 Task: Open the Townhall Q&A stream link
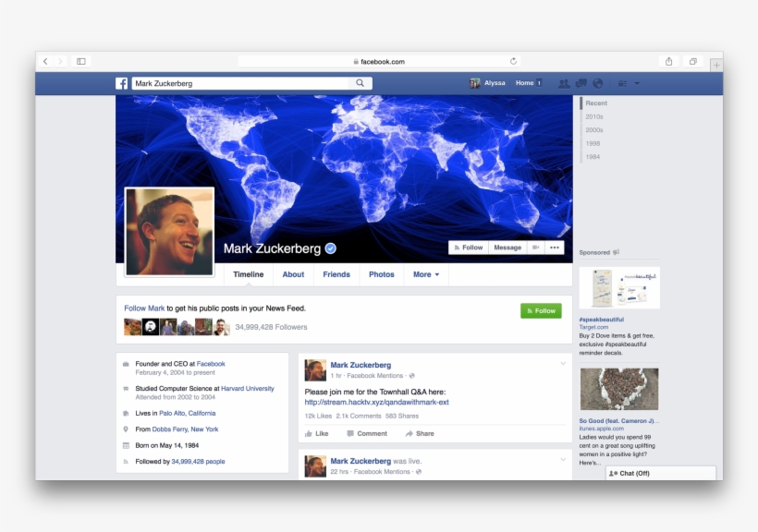376,402
